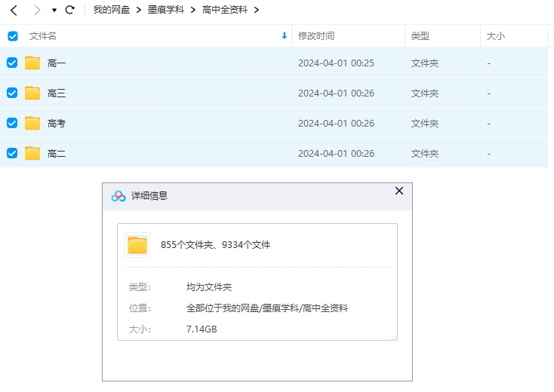Click the refresh icon
The width and height of the screenshot is (554, 392).
(70, 10)
